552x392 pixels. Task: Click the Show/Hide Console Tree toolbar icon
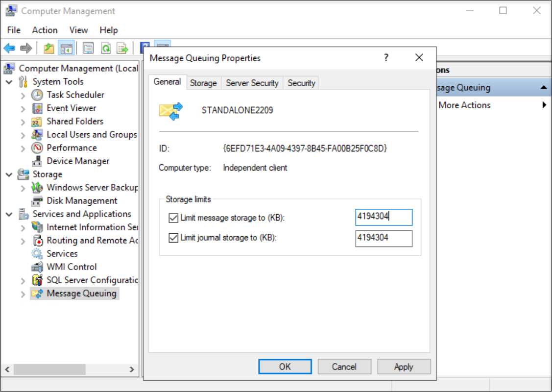click(66, 48)
